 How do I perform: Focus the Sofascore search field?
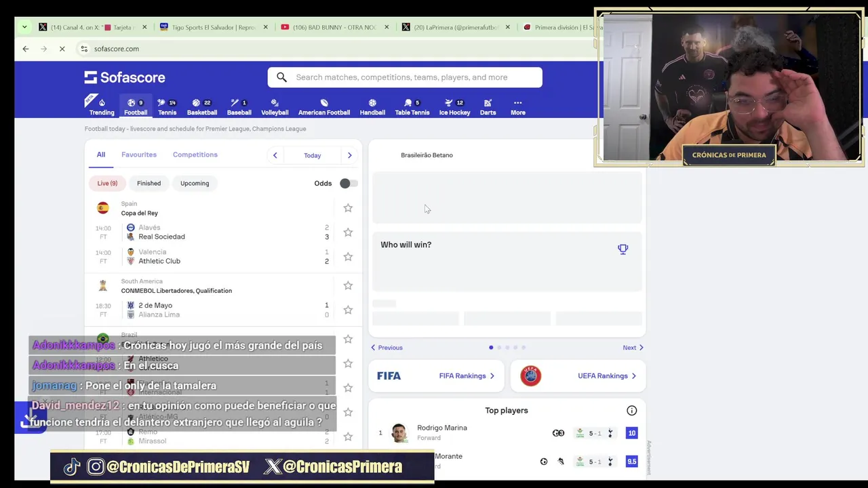pos(405,77)
